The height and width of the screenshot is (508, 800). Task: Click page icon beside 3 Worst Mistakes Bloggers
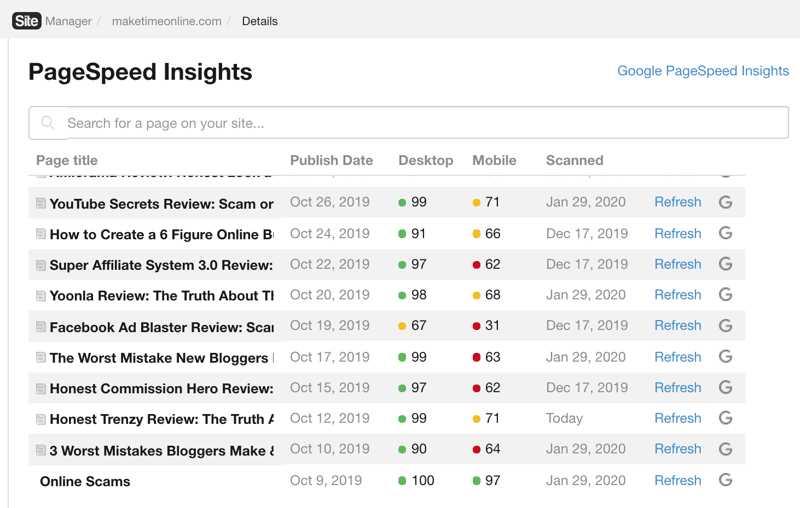[x=41, y=450]
